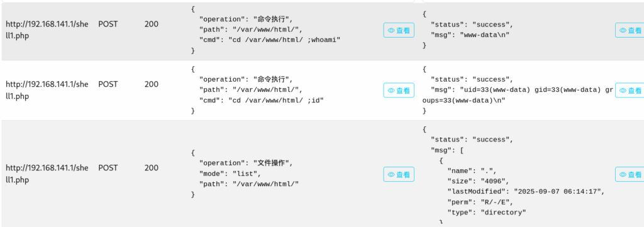
Task: Click the eye icon beside the 文件操作 list request
Action: (399, 174)
